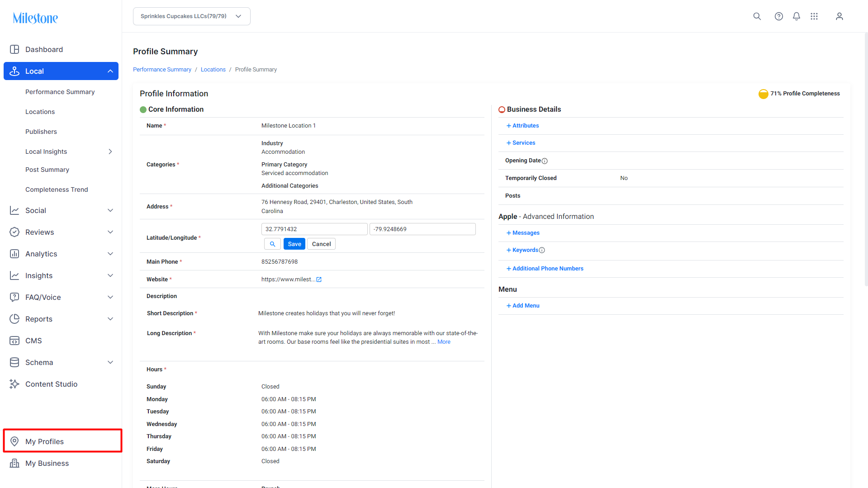868x488 pixels.
Task: Click the My Profiles location pin icon
Action: pyautogui.click(x=14, y=441)
